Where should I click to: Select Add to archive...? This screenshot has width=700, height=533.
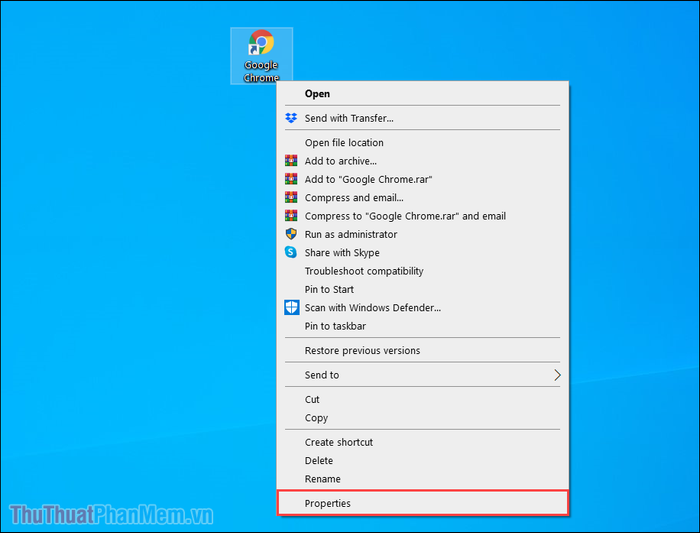[422, 161]
